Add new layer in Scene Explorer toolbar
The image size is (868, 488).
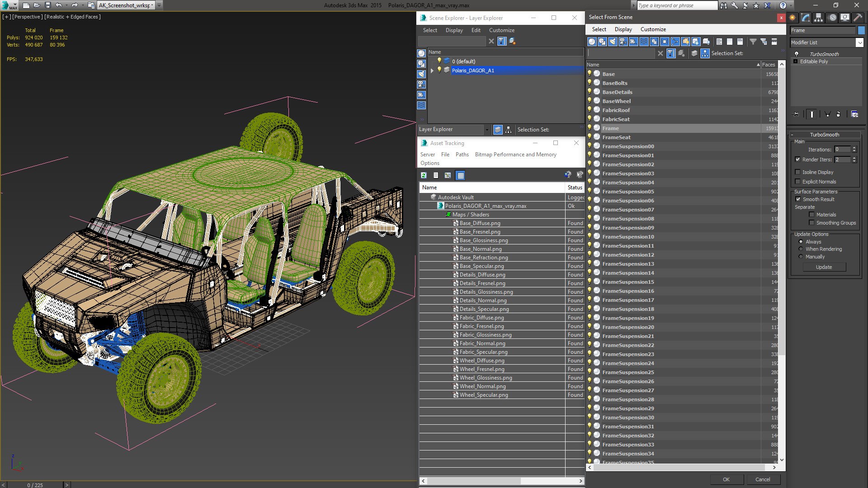(512, 41)
